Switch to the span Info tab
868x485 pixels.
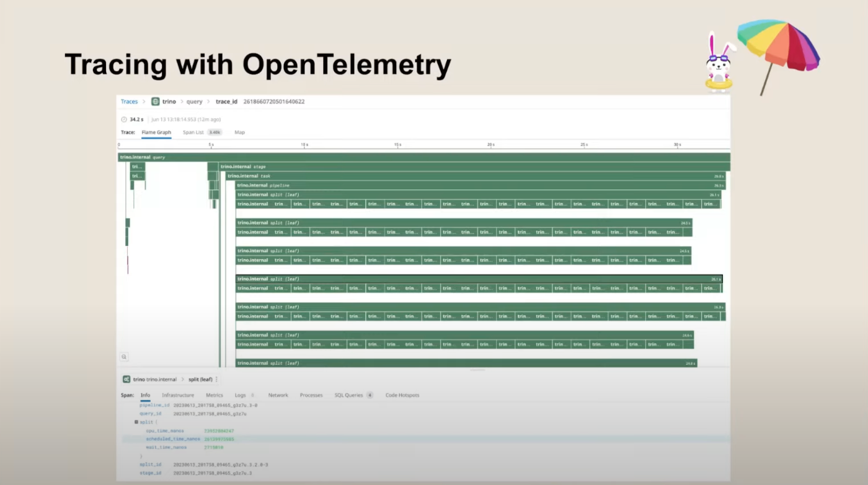[145, 395]
